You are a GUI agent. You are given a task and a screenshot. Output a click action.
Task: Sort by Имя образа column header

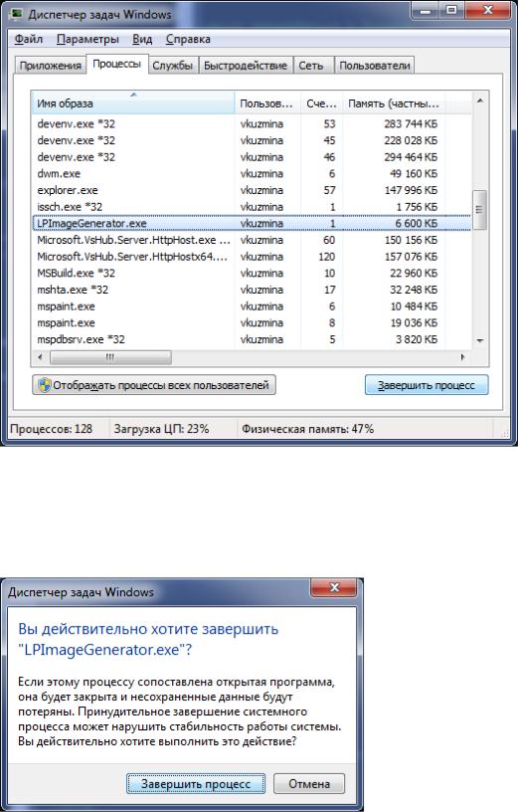pos(132,103)
